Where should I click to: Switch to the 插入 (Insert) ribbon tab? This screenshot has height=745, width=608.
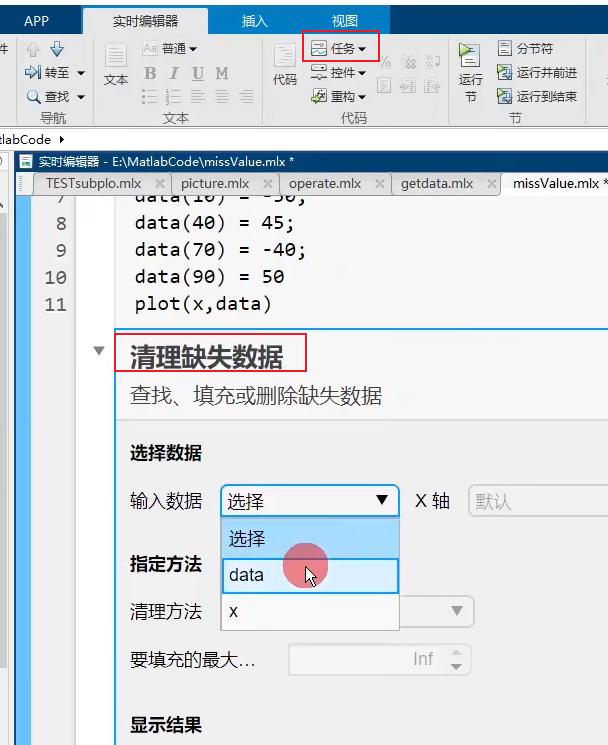254,20
